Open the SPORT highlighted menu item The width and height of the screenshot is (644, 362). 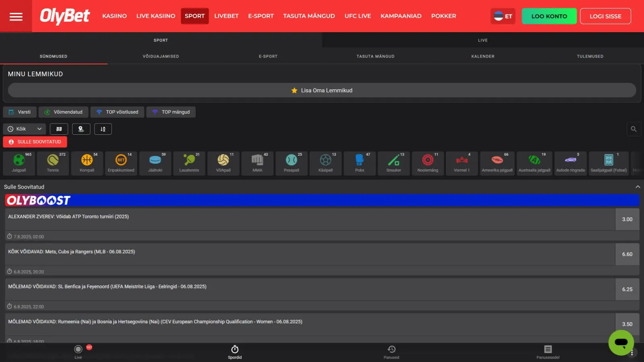coord(195,16)
